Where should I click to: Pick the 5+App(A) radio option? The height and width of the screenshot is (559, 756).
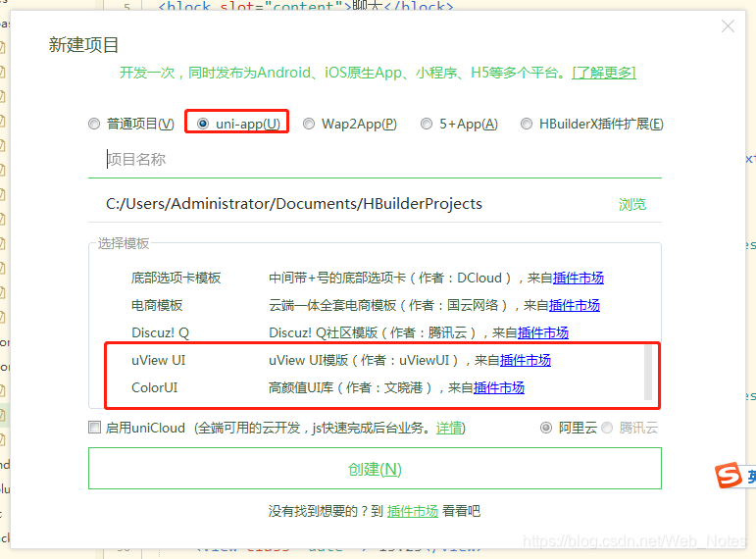[x=427, y=124]
